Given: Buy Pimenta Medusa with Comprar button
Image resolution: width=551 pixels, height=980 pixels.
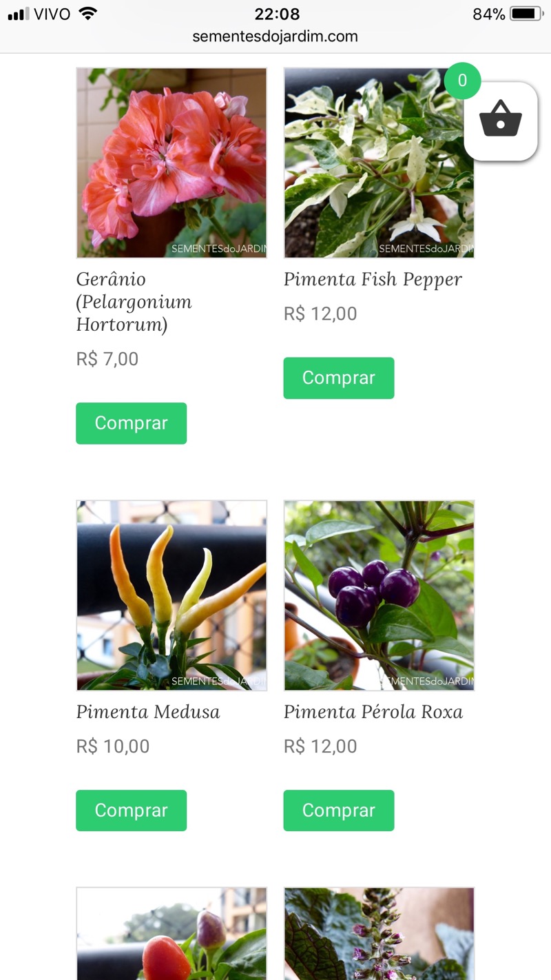Looking at the screenshot, I should coord(131,810).
